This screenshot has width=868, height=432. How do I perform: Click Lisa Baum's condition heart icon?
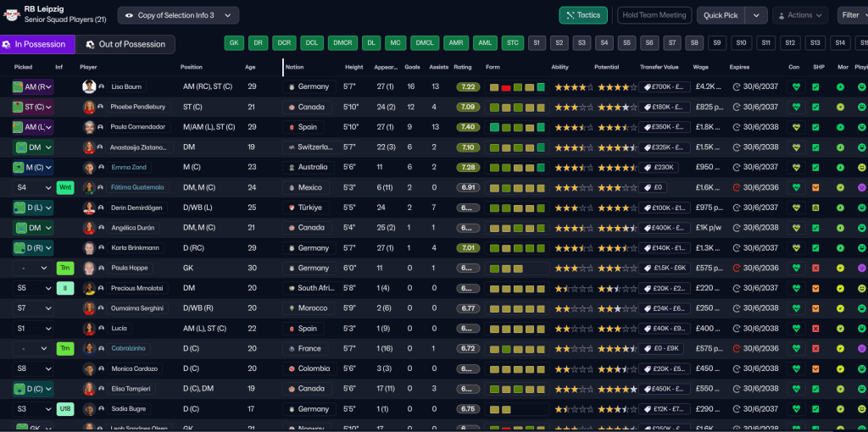click(794, 86)
